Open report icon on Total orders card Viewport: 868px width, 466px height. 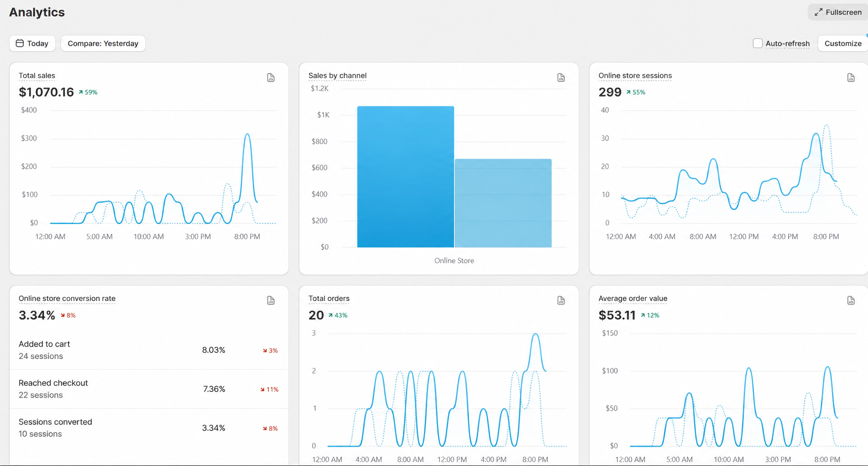[x=561, y=301]
